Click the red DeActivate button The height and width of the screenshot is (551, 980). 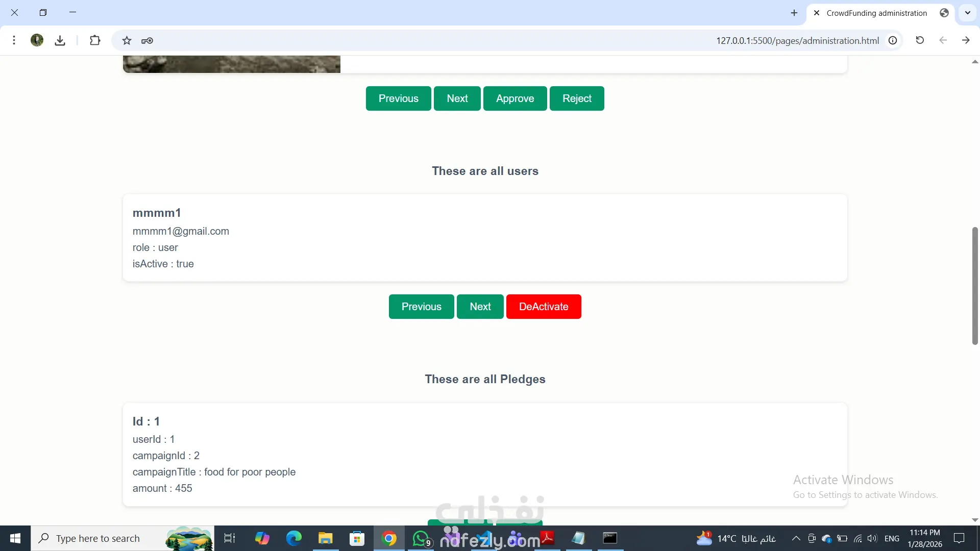(x=543, y=307)
